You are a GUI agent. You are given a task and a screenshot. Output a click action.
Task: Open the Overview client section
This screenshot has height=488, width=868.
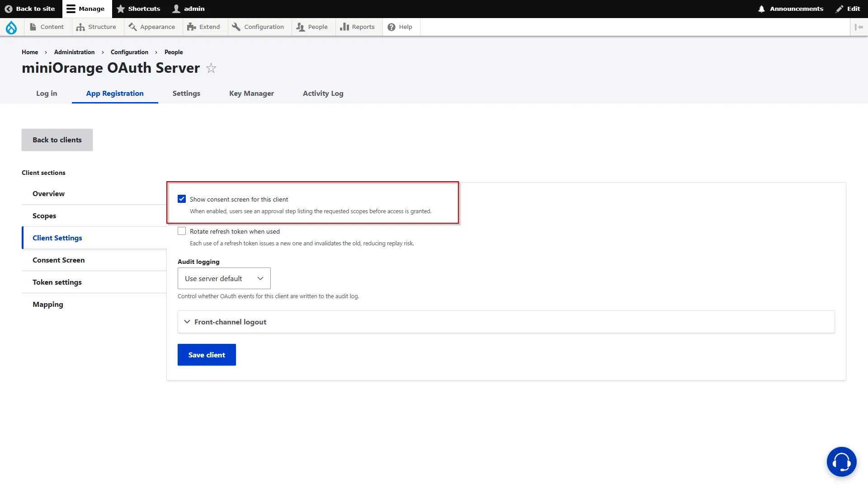pos(94,193)
